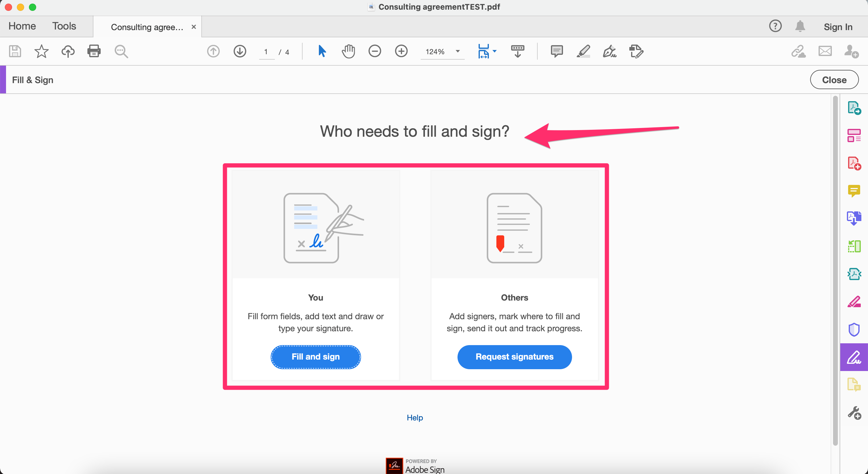This screenshot has height=474, width=868.
Task: Click the notifications bell icon
Action: coord(800,26)
